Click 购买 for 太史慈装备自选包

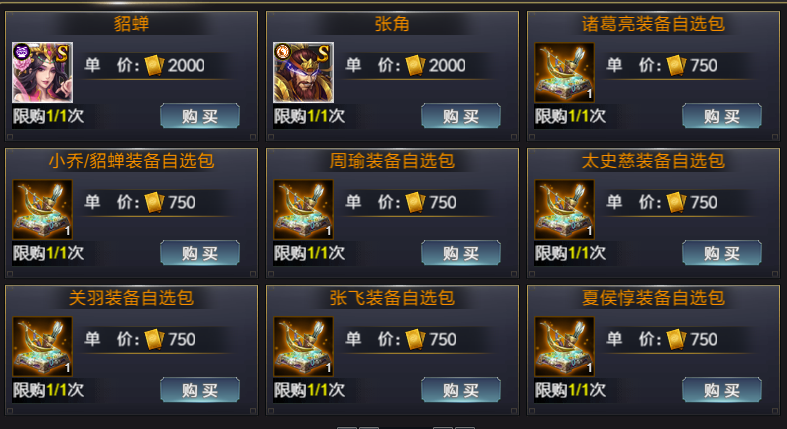722,253
